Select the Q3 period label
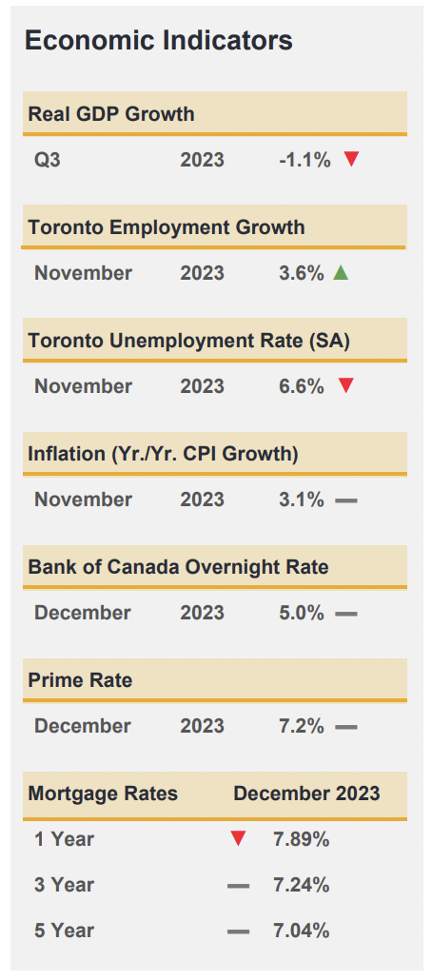Screen dimensions: 432x980 pyautogui.click(x=48, y=160)
